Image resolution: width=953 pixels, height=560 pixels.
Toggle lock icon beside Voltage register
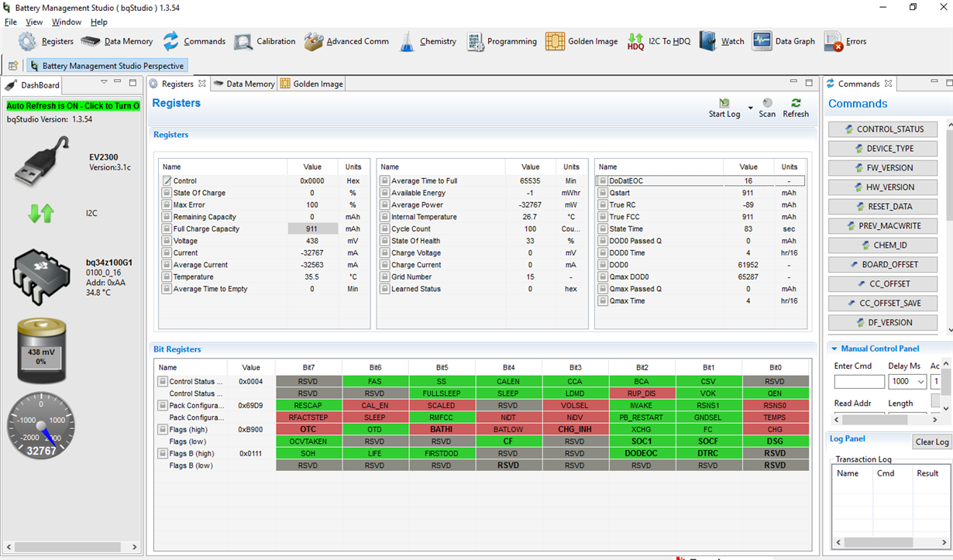tap(167, 241)
